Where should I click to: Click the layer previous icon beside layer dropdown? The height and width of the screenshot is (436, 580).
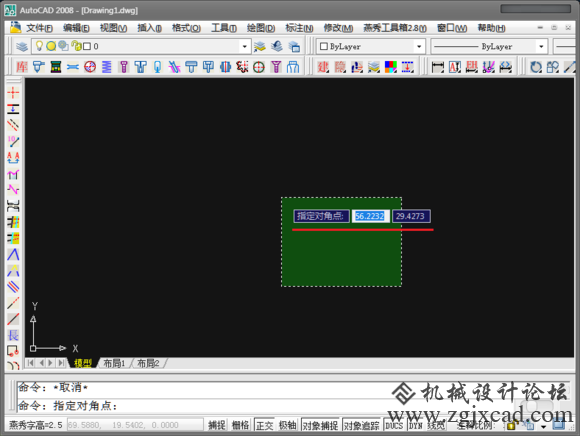(x=277, y=47)
